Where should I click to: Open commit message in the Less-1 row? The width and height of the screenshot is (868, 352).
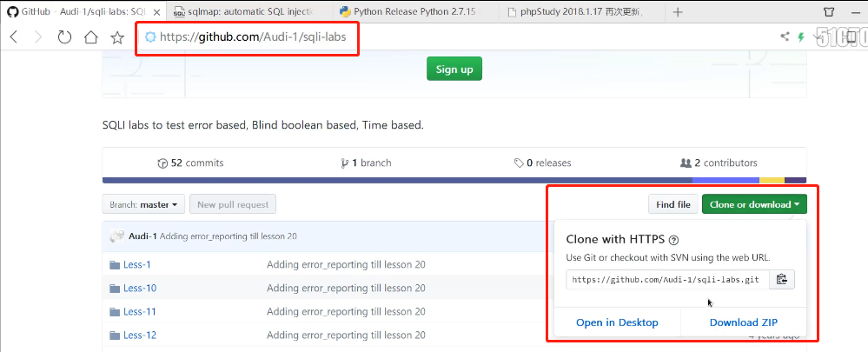pyautogui.click(x=346, y=265)
